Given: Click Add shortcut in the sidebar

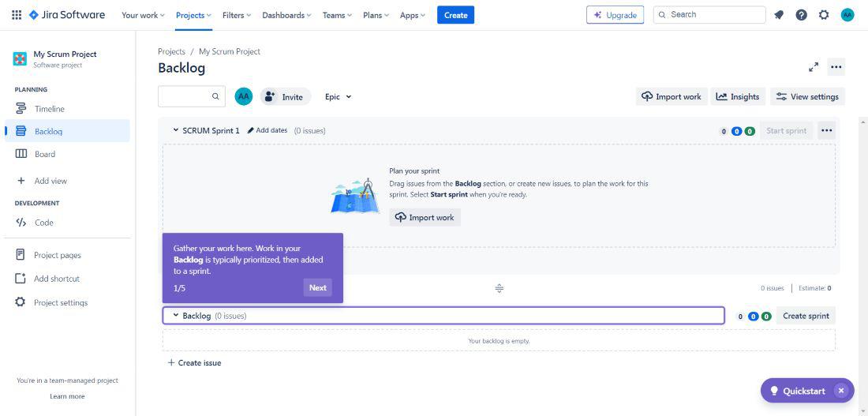Looking at the screenshot, I should (67, 279).
